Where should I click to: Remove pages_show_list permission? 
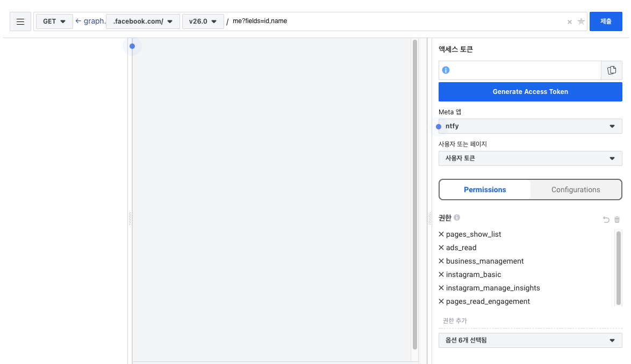pos(441,234)
